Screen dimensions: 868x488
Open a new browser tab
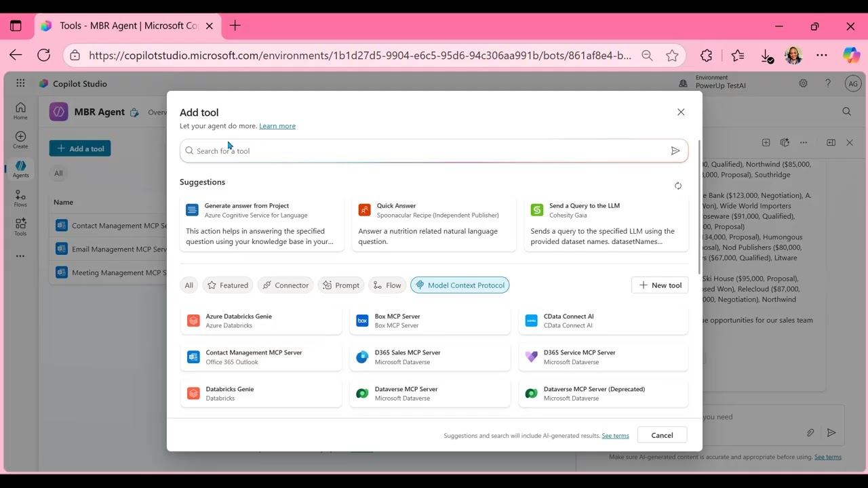235,26
